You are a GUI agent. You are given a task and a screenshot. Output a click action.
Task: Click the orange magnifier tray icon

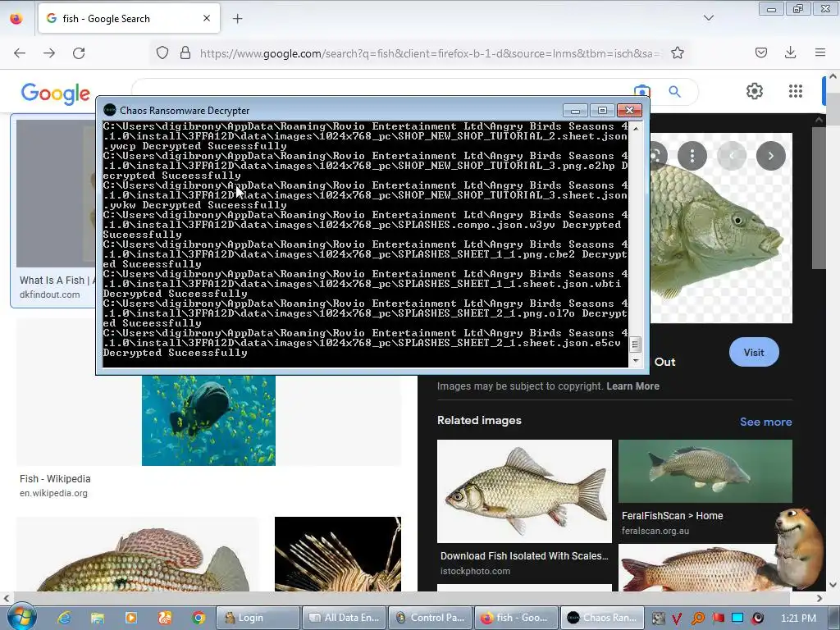coord(697,619)
